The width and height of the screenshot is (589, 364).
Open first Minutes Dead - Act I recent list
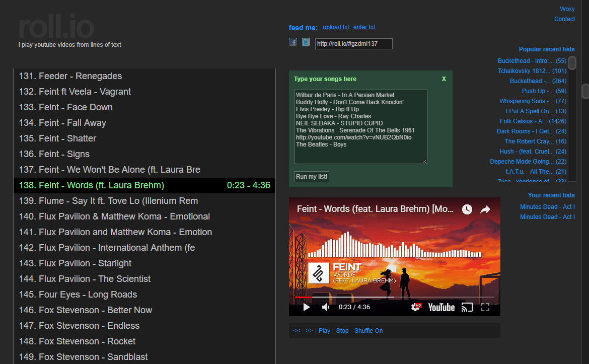pos(547,207)
